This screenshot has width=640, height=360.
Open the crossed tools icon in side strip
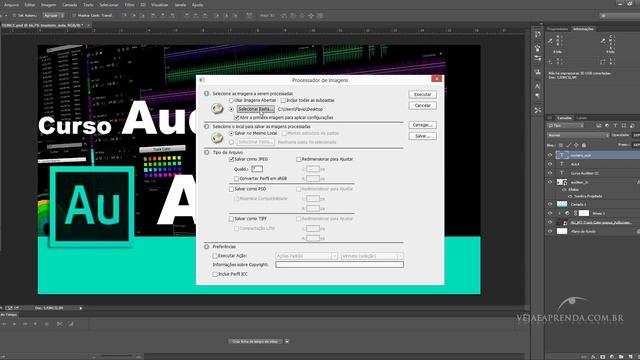(x=538, y=110)
